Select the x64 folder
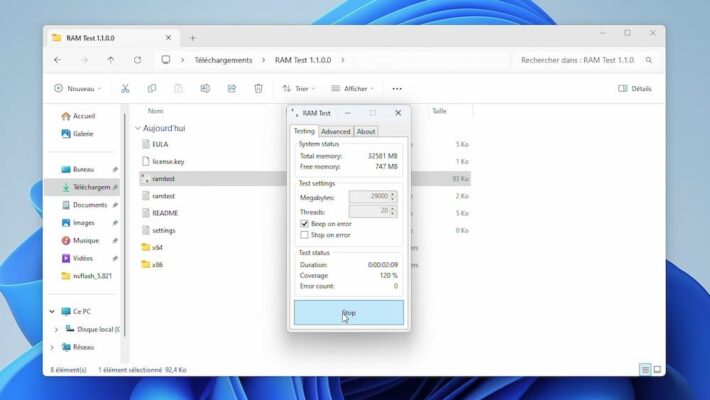 pyautogui.click(x=157, y=247)
